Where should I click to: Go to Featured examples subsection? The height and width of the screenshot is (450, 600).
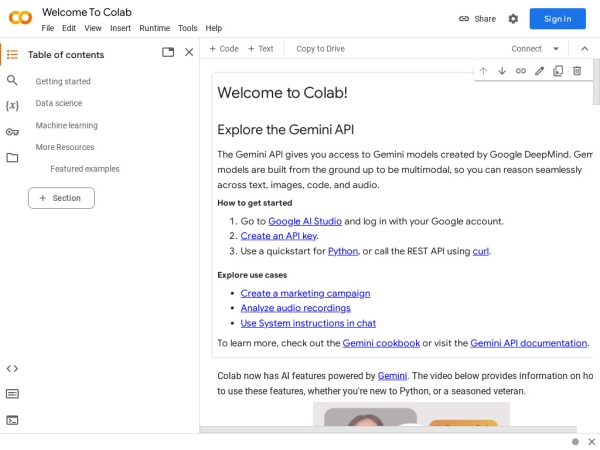click(85, 169)
